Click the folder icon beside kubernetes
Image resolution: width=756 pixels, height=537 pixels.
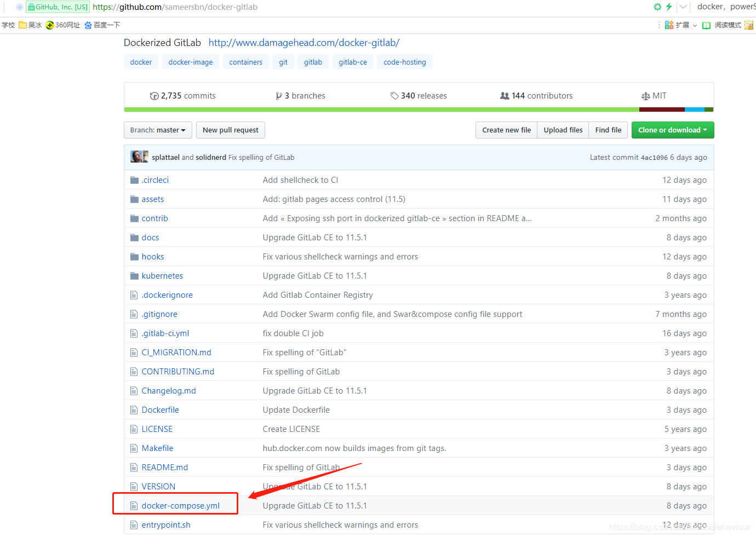(x=134, y=276)
